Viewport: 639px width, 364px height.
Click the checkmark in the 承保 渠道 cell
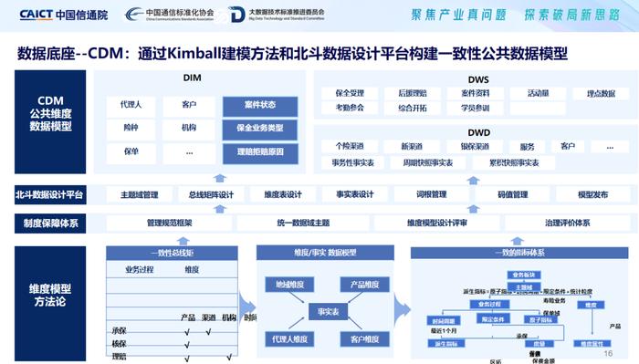point(208,332)
